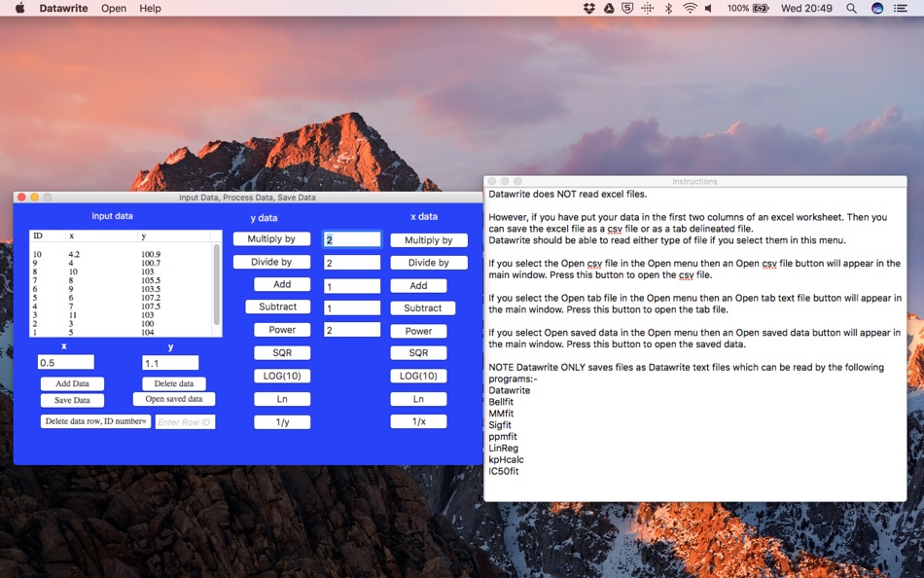Screen dimensions: 924x578
Task: Open the Datawrite application menu
Action: [63, 8]
